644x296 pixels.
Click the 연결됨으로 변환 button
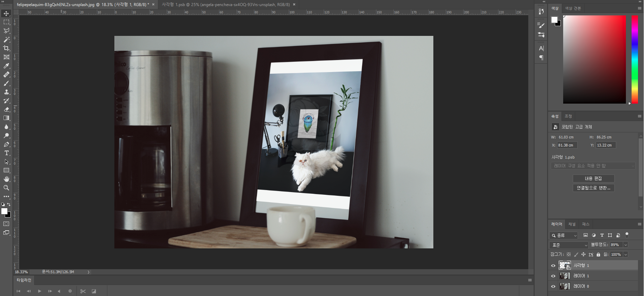(593, 188)
